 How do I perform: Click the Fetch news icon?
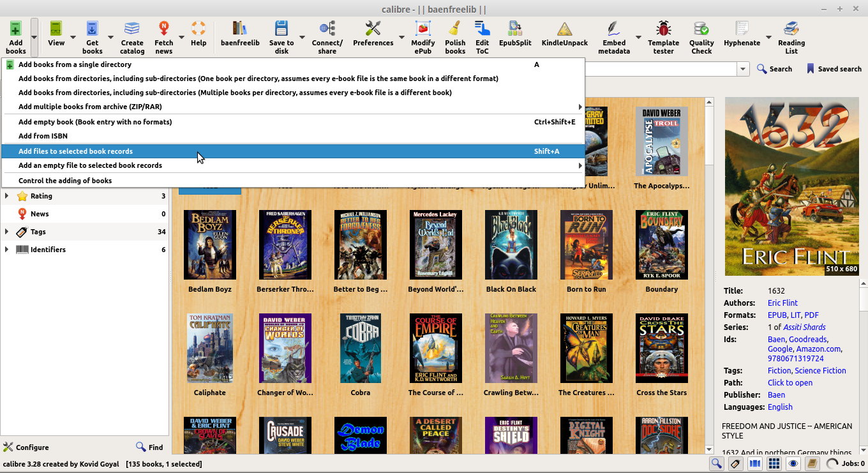coord(164,29)
